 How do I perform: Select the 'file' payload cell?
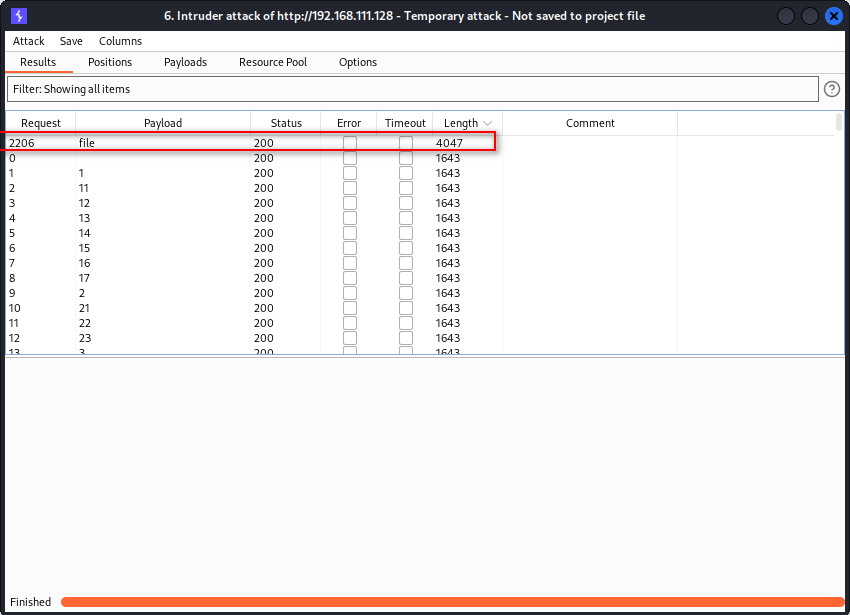coord(87,143)
